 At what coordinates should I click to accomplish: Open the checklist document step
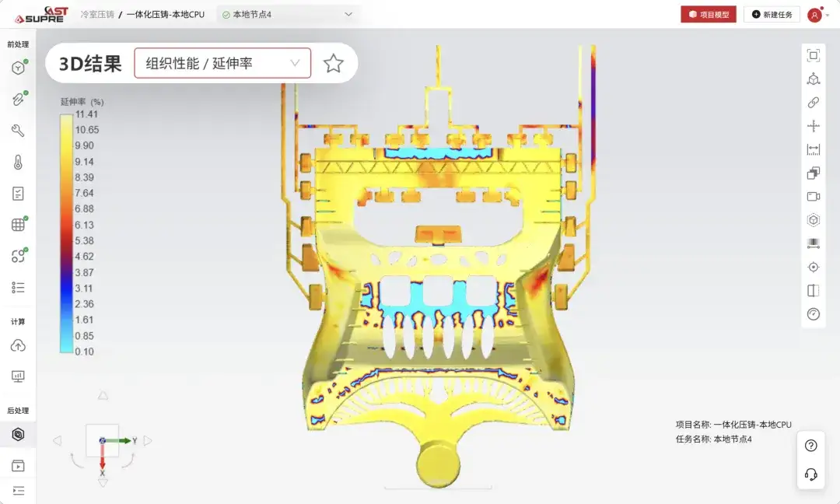pyautogui.click(x=18, y=194)
